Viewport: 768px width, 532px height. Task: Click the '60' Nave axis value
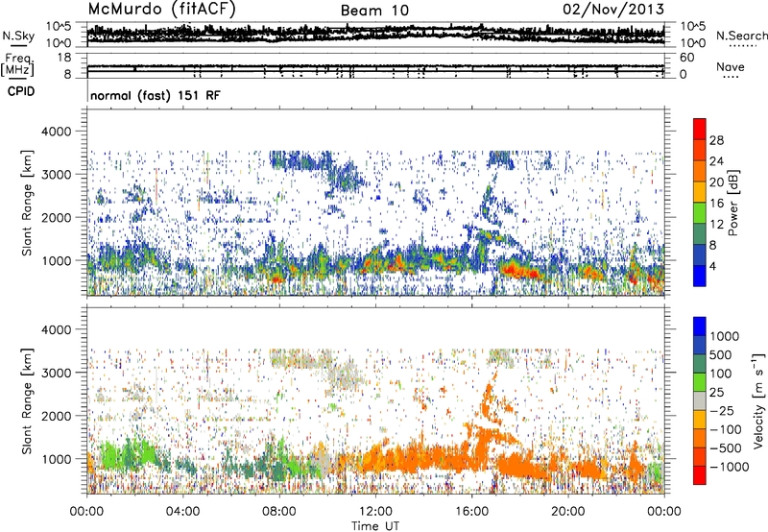click(686, 58)
